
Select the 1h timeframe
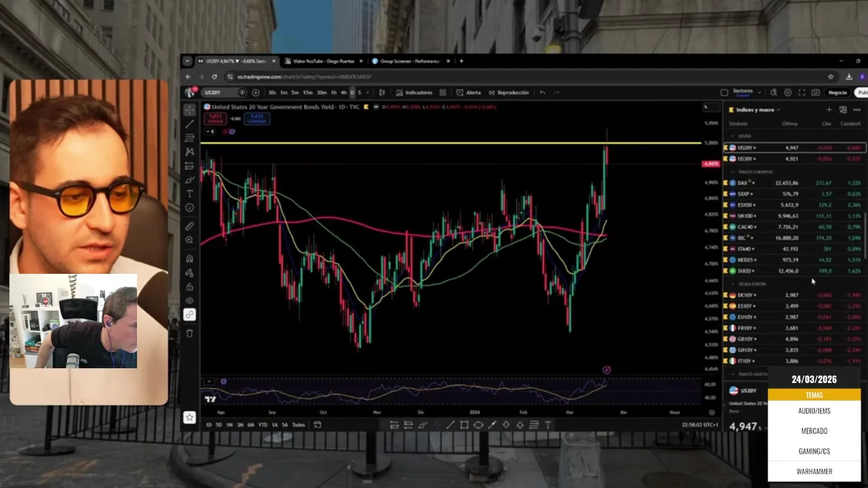333,92
